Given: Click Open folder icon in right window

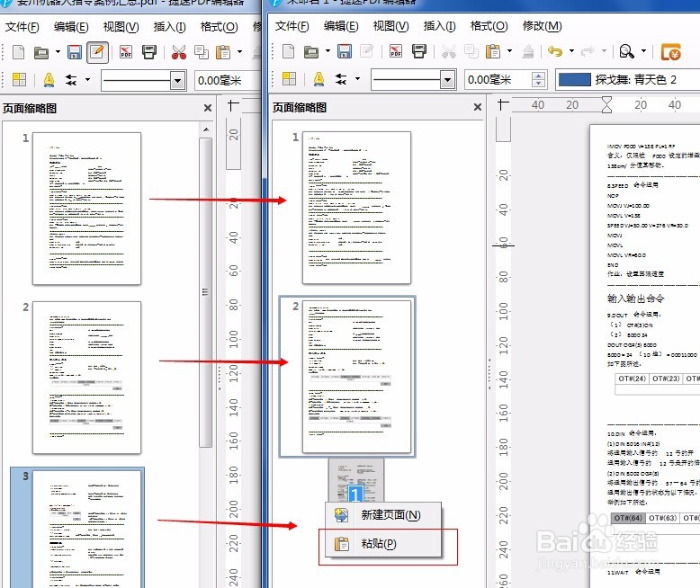Looking at the screenshot, I should tap(311, 52).
